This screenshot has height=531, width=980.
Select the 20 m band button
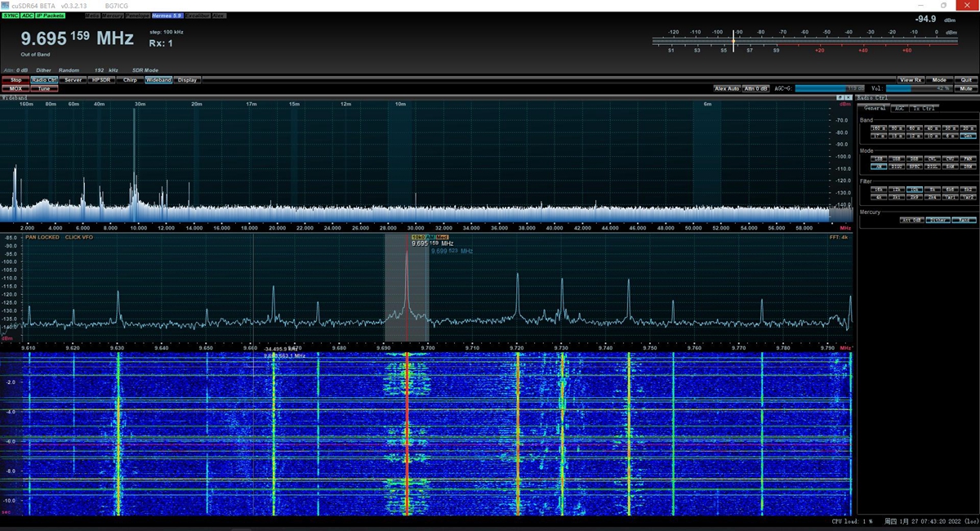coord(969,128)
